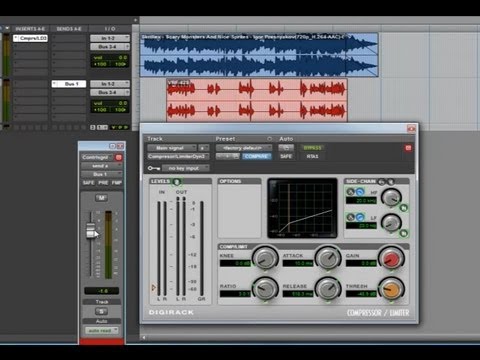Click the Inserts A-E column header

(30, 29)
